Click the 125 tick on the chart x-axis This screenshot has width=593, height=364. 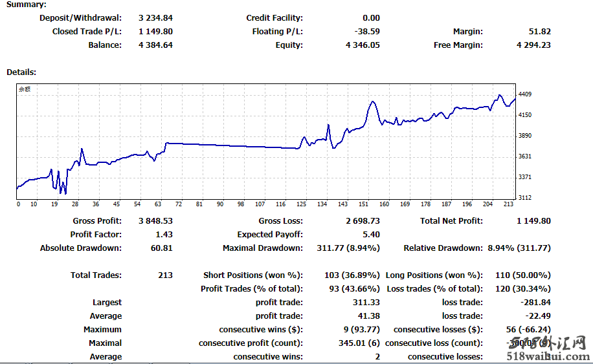pyautogui.click(x=300, y=204)
